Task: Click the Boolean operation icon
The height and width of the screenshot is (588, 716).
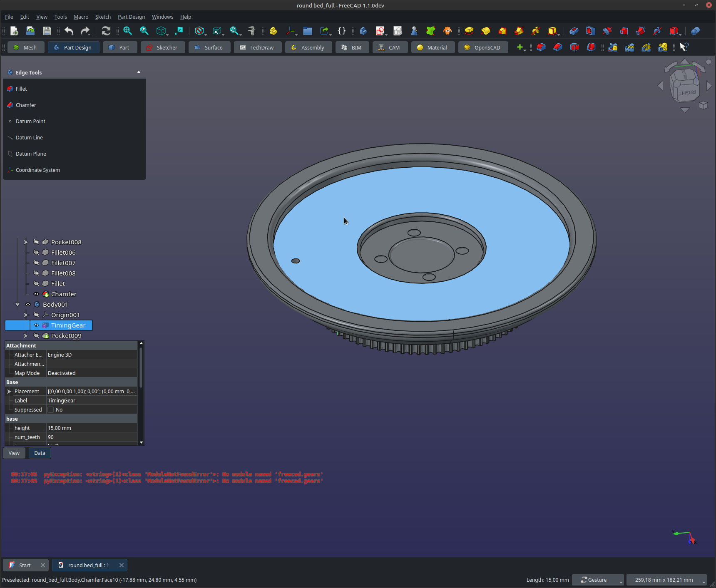Action: [695, 31]
